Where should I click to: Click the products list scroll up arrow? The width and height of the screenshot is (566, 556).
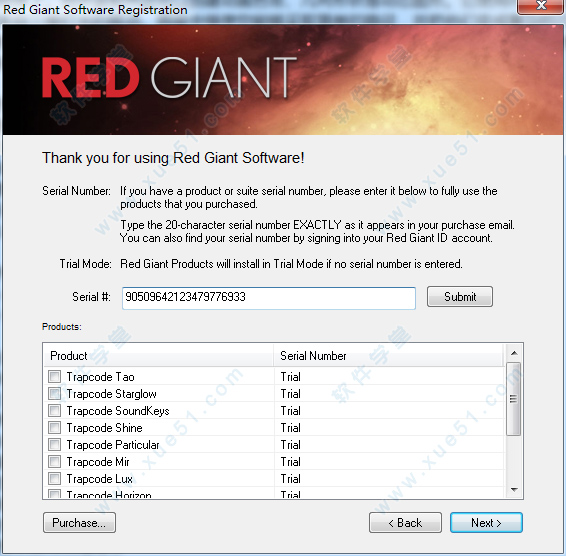coord(514,353)
